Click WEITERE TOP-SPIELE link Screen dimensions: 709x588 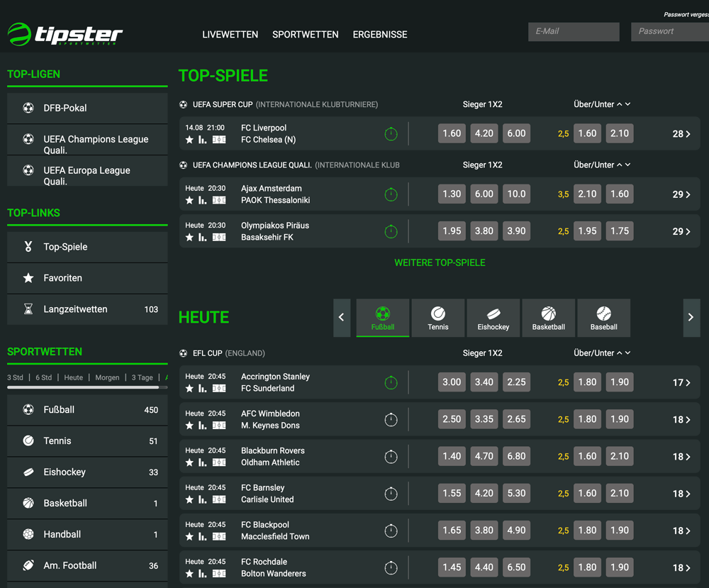(x=440, y=262)
